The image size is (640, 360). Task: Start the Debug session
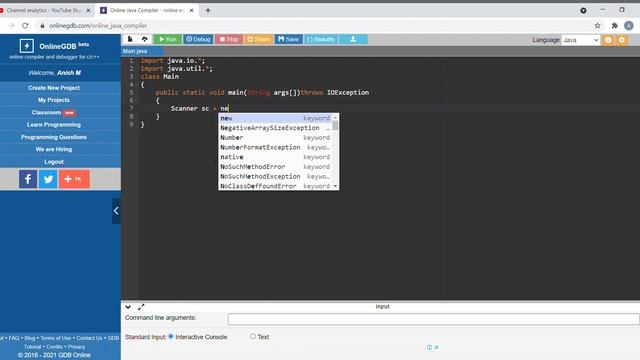(198, 39)
